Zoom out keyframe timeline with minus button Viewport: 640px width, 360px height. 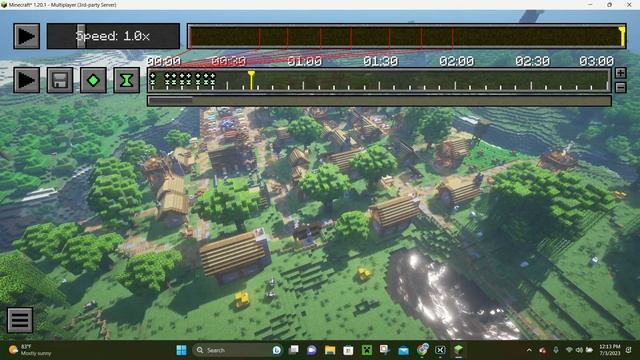point(620,87)
